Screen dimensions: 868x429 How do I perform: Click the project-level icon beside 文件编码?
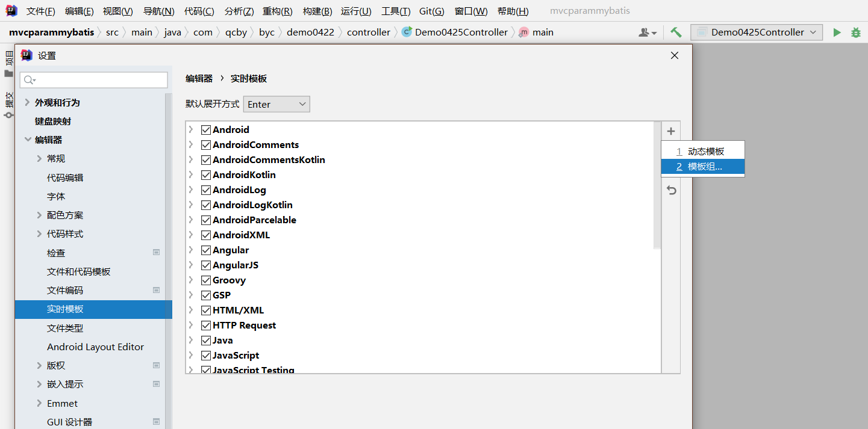(156, 290)
